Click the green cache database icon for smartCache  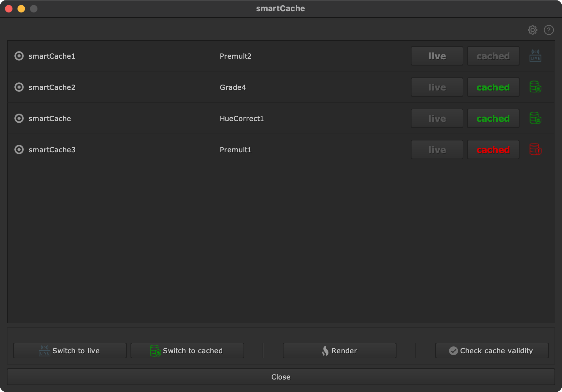[535, 118]
